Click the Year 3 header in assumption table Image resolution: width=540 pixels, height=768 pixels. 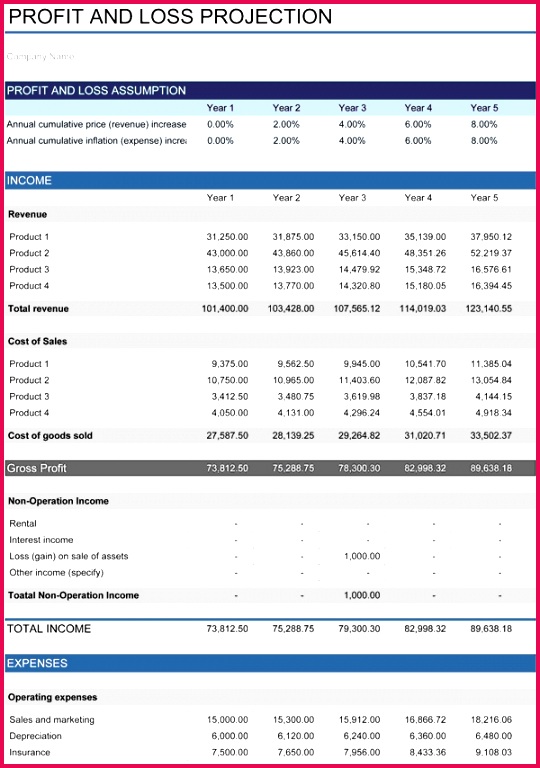(x=352, y=108)
